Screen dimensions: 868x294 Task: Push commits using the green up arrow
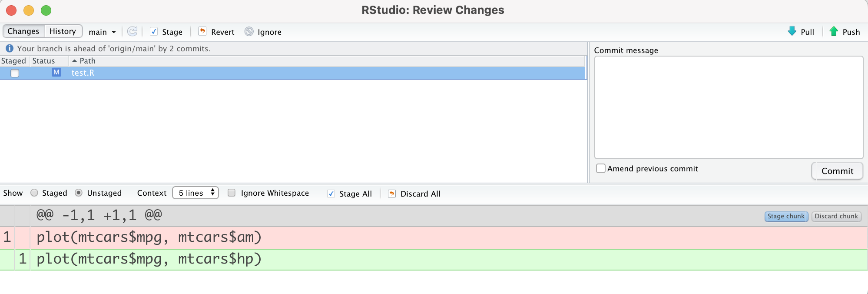pyautogui.click(x=834, y=31)
